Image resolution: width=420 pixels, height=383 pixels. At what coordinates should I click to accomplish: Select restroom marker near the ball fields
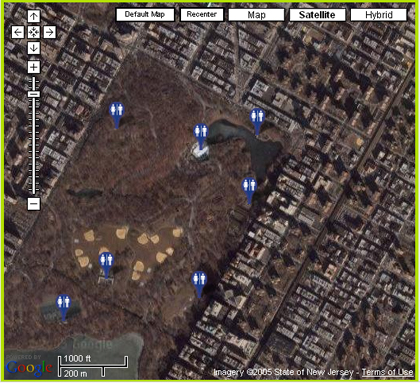(x=106, y=265)
